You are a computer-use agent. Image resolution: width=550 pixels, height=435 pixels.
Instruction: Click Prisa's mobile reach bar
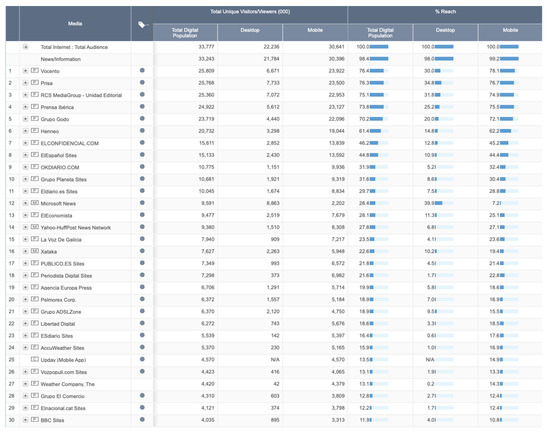point(509,83)
